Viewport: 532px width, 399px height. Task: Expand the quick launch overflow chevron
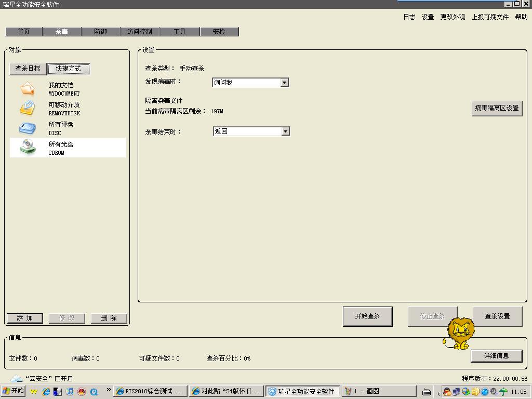109,390
